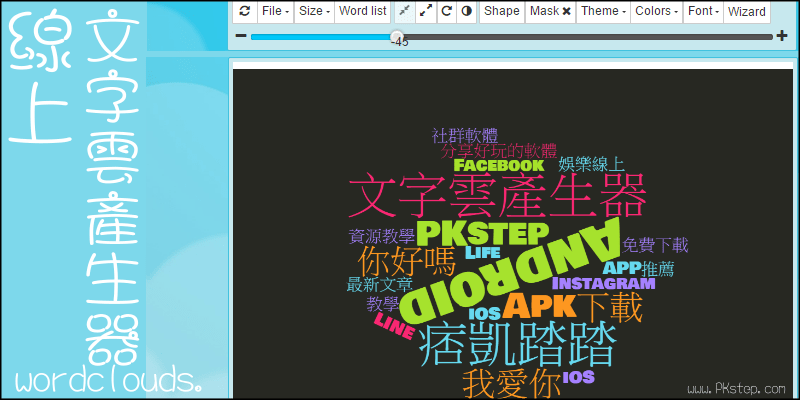Click the 娛樂線上 word
This screenshot has width=800, height=400.
click(591, 164)
